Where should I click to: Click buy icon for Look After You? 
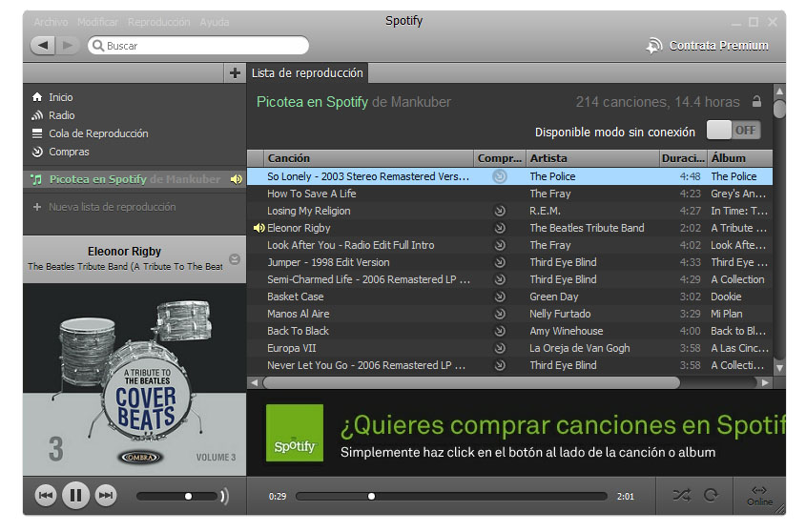500,245
